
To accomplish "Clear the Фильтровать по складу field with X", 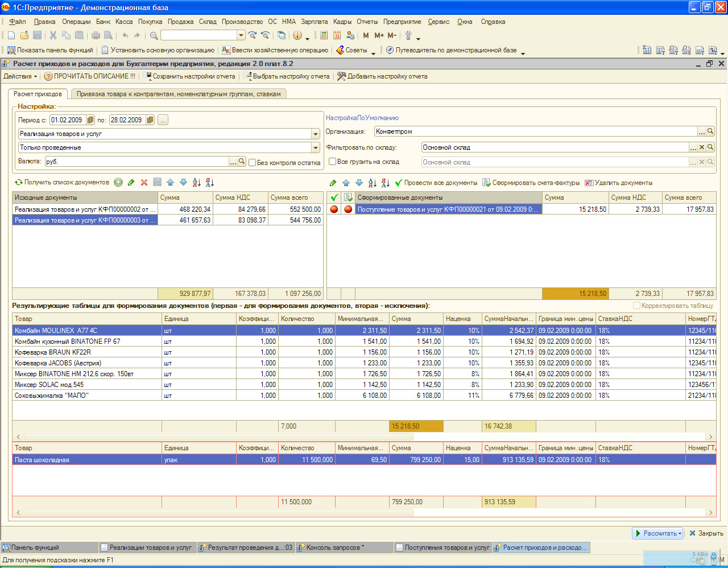I will coord(702,147).
